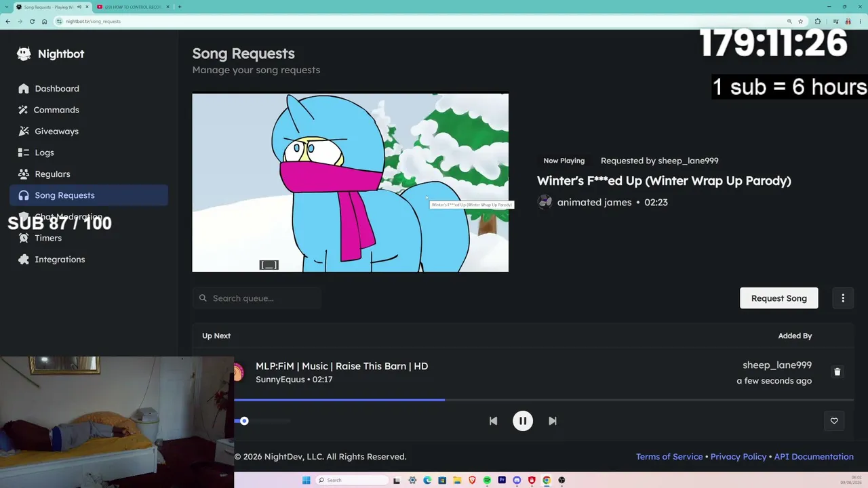
Task: Click the Request Song button
Action: coord(778,298)
